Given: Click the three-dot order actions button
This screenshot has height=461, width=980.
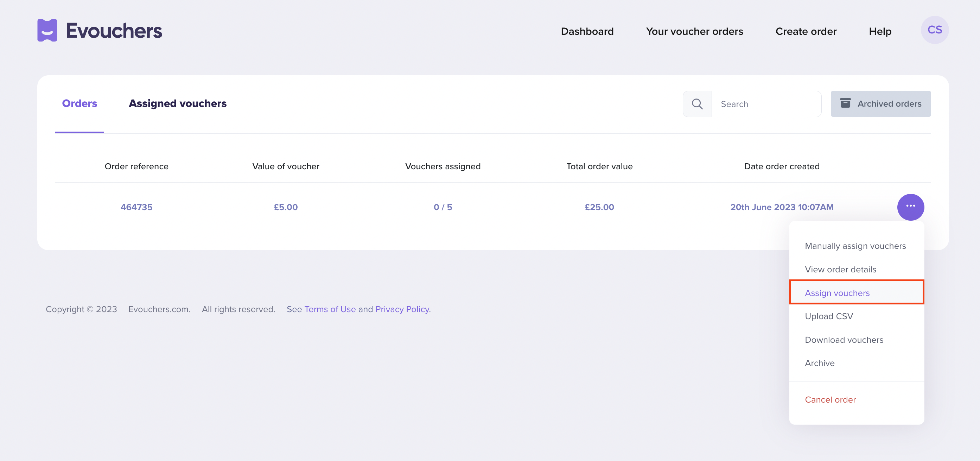Looking at the screenshot, I should tap(910, 207).
